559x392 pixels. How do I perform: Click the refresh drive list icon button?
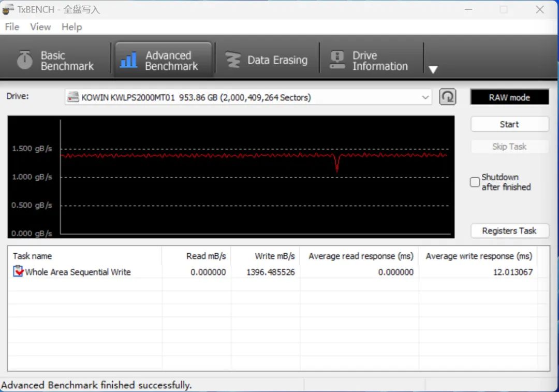447,97
